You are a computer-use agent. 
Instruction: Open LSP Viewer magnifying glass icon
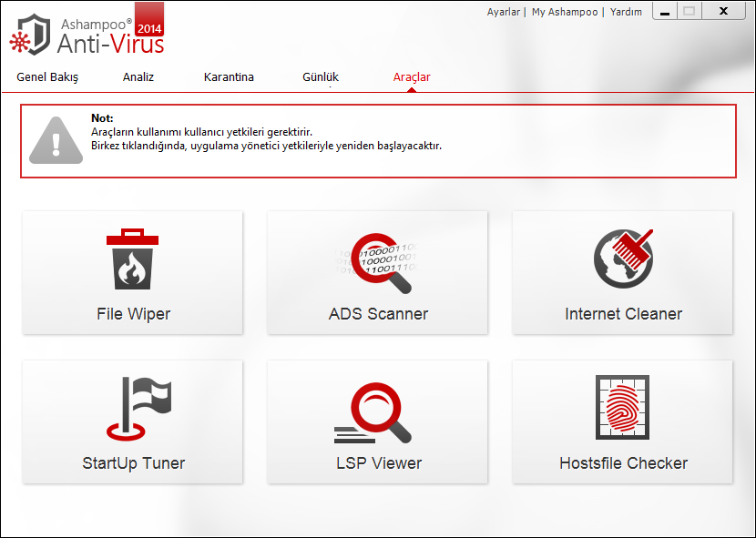click(373, 413)
